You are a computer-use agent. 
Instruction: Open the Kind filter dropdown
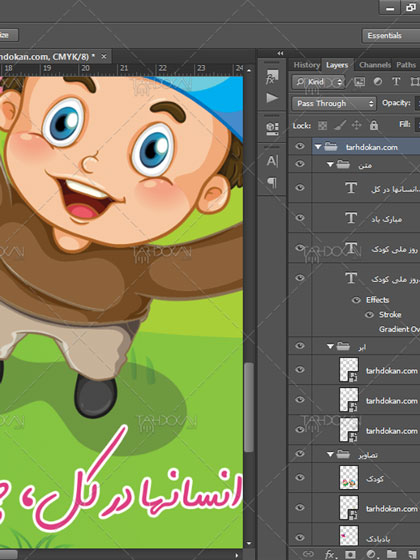click(319, 82)
